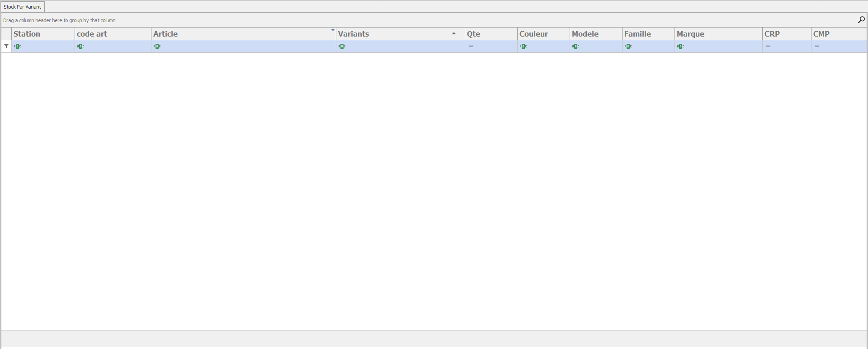Open the Article column header filter dropdown
868x349 pixels.
click(333, 31)
